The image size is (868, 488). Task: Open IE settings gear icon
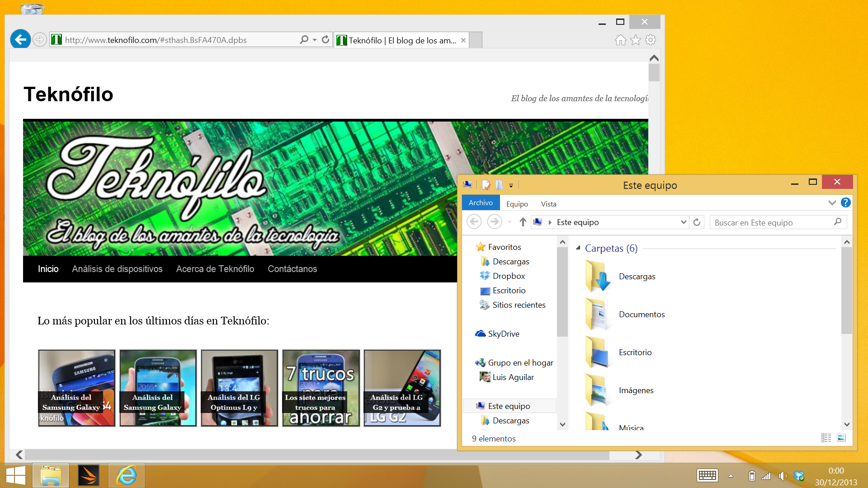pos(651,40)
